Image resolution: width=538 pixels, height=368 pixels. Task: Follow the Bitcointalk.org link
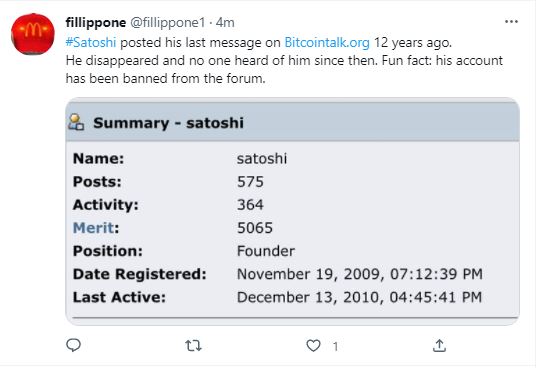327,43
